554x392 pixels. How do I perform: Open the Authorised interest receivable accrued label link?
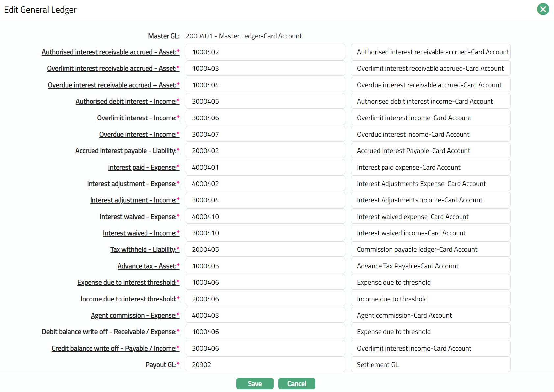[110, 52]
